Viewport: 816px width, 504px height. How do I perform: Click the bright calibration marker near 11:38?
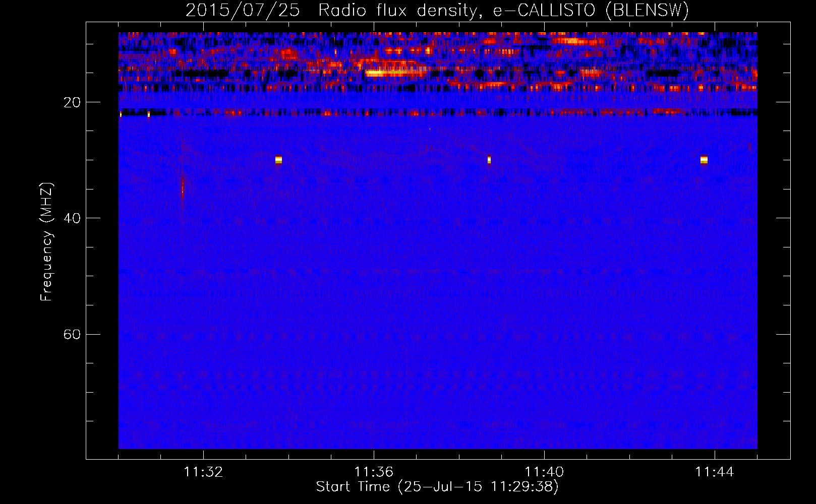489,160
